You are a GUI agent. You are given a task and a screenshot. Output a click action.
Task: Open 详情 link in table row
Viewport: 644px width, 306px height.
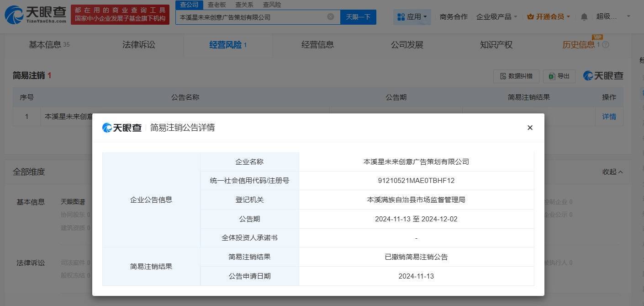click(609, 117)
